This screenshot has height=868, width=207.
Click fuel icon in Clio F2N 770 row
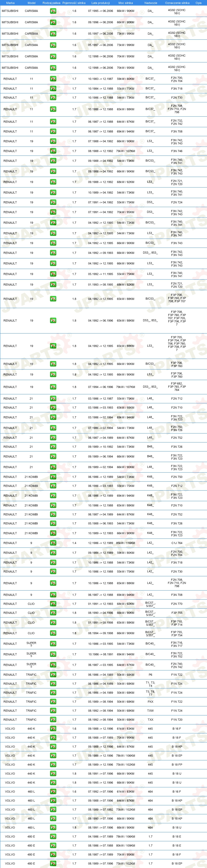(x=53, y=604)
